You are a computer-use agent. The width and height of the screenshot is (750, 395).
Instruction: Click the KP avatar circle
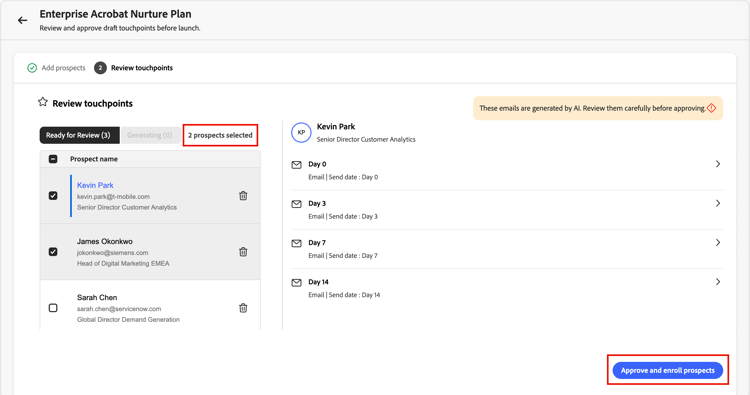pos(301,132)
